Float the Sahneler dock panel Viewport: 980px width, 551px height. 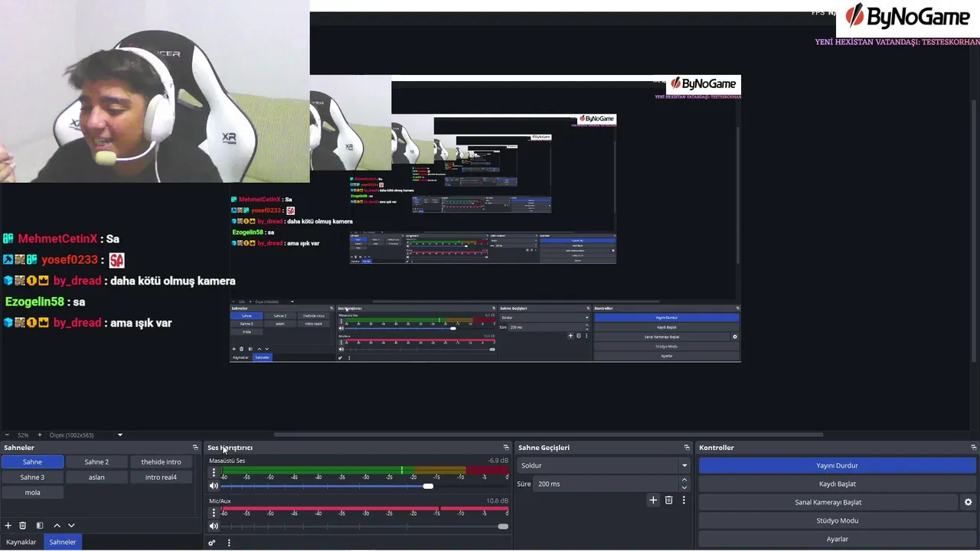coord(195,448)
